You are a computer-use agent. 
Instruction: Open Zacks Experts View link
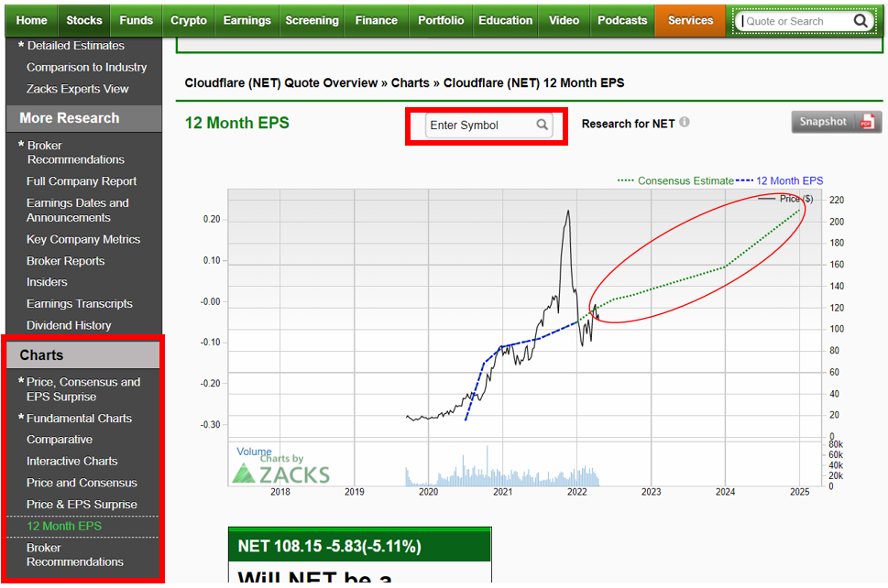point(78,89)
